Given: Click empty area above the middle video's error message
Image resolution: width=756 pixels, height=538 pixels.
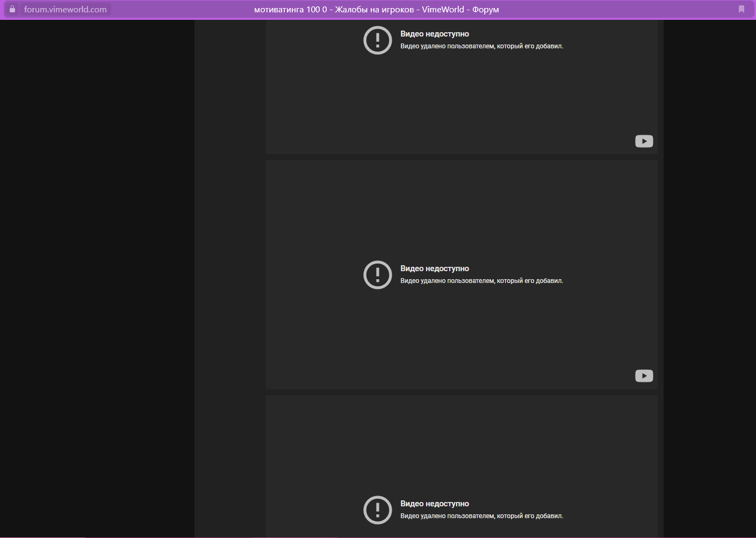Looking at the screenshot, I should point(461,209).
